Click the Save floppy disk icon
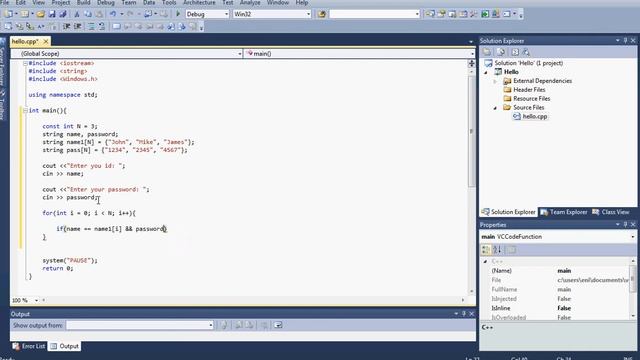 point(52,14)
